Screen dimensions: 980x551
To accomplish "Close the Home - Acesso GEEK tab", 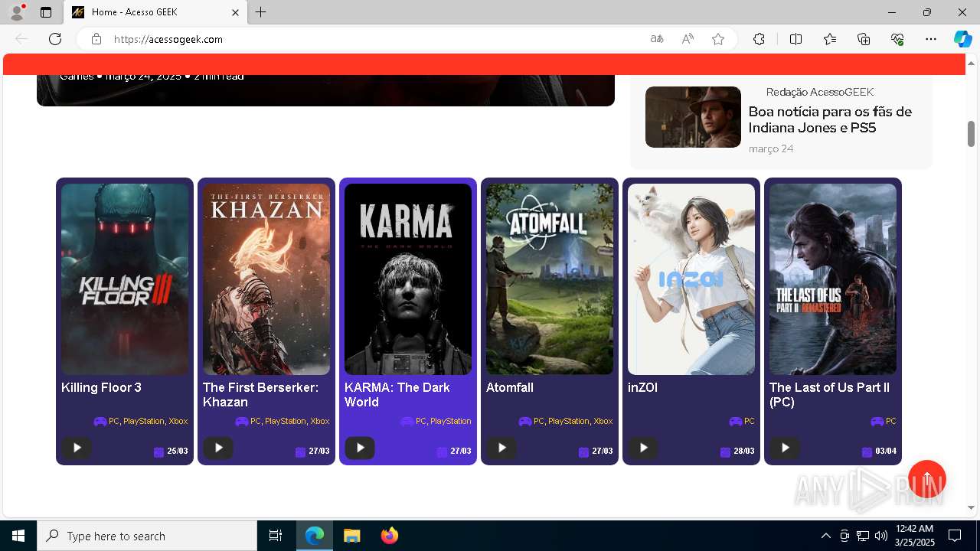I will pyautogui.click(x=236, y=12).
